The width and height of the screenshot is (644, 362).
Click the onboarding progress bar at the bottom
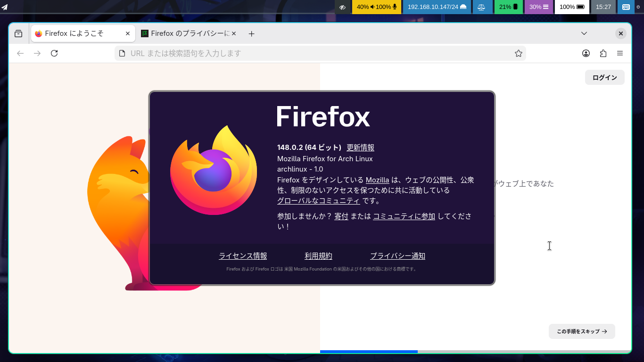pos(476,352)
